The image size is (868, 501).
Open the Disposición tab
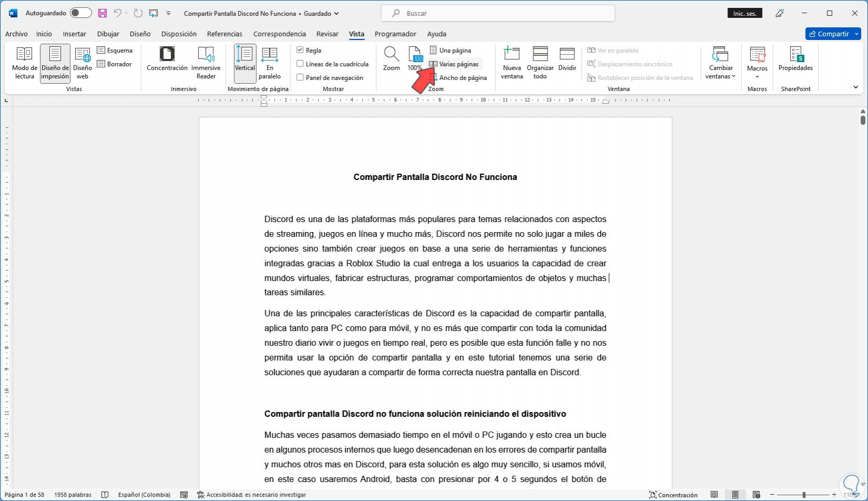pyautogui.click(x=179, y=34)
